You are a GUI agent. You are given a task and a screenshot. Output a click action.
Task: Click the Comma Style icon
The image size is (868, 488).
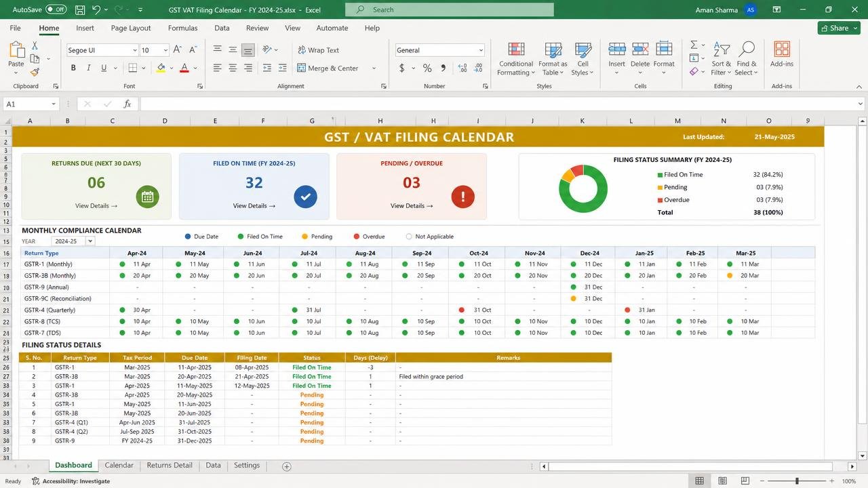[443, 68]
